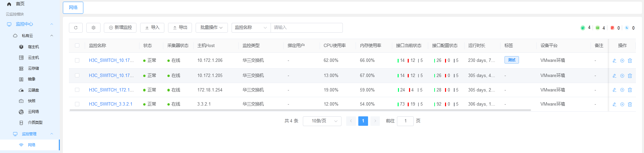Screen dimensions: 644x153
Task: Click circled-x icon for 10.172.1.206 row
Action: 622,61
